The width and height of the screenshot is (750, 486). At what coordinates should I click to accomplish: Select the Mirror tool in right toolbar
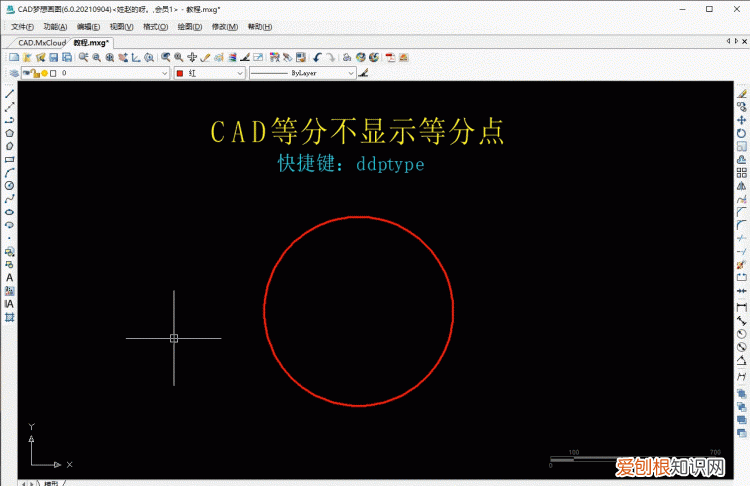pos(741,186)
